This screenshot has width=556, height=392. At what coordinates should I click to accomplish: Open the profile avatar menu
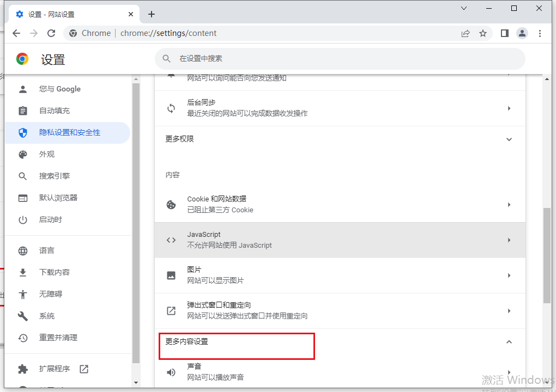tap(522, 33)
